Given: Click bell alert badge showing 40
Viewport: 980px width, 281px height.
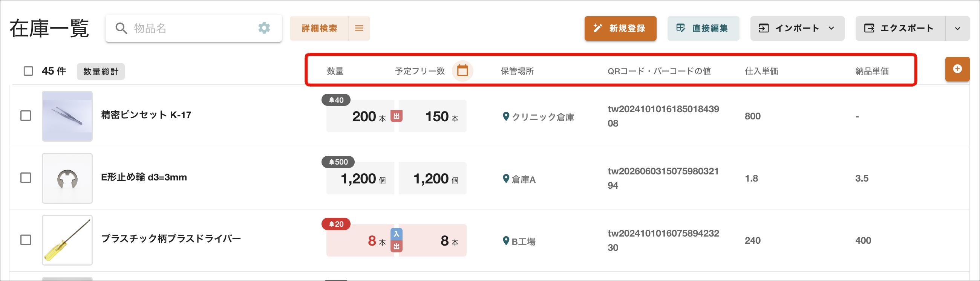Looking at the screenshot, I should tap(336, 100).
